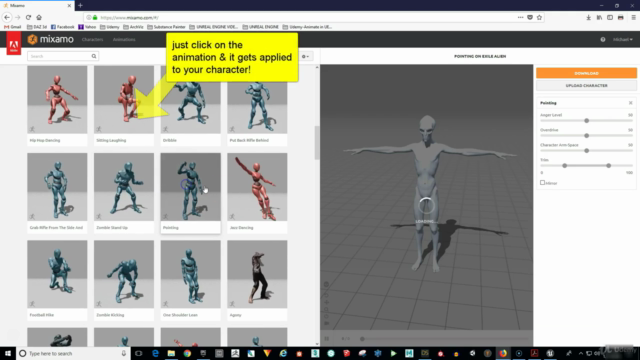Close the Pointing animation panel
This screenshot has width=640, height=360.
coord(630,103)
